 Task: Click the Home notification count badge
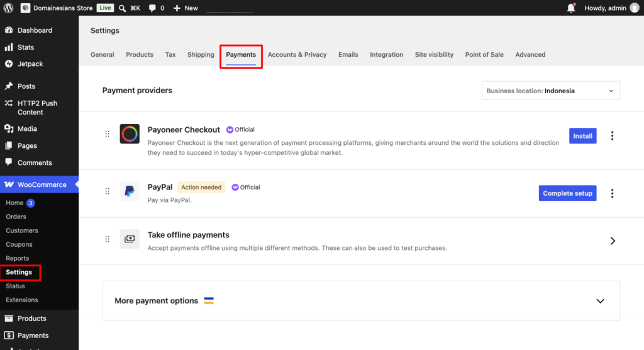(x=30, y=203)
